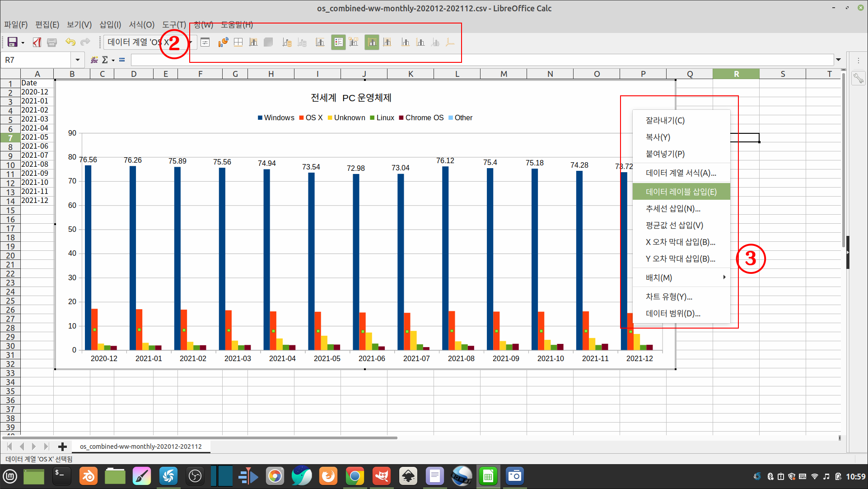Click the Chart Type icon
Image resolution: width=868 pixels, height=489 pixels.
[x=223, y=42]
